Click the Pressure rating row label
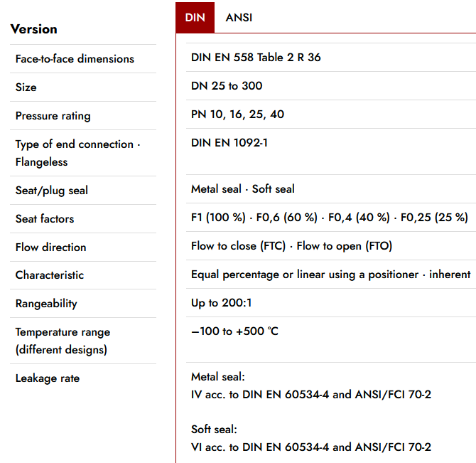476x463 pixels. pos(53,116)
